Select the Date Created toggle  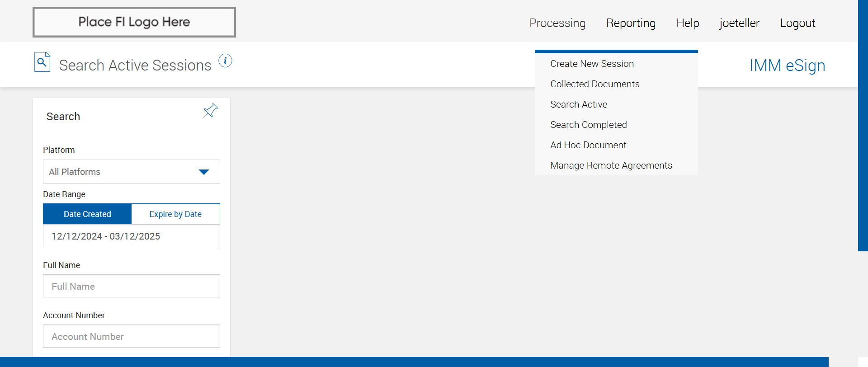pos(87,214)
